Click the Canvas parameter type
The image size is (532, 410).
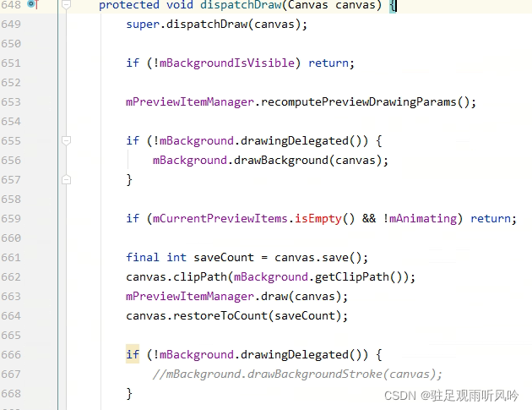tap(307, 5)
